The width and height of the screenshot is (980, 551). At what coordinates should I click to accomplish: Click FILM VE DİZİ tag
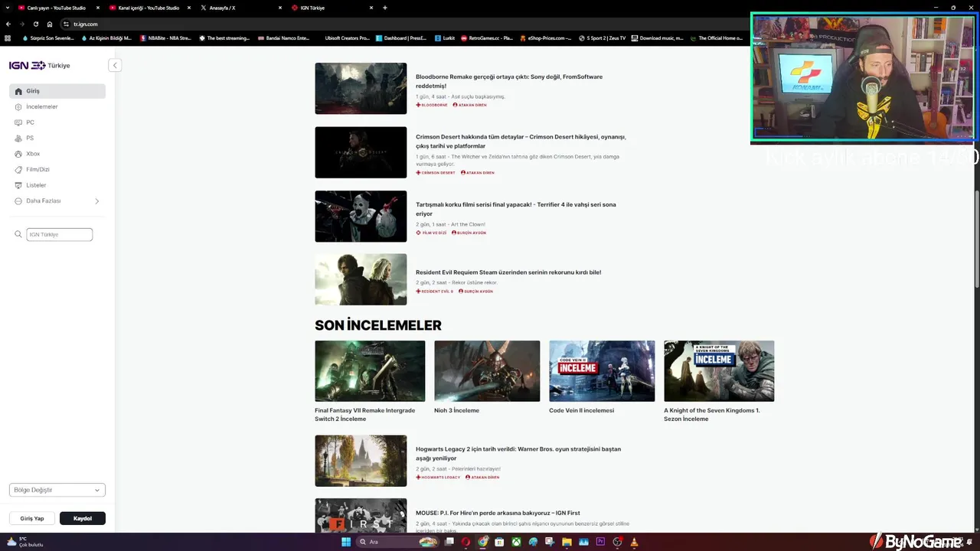point(431,233)
